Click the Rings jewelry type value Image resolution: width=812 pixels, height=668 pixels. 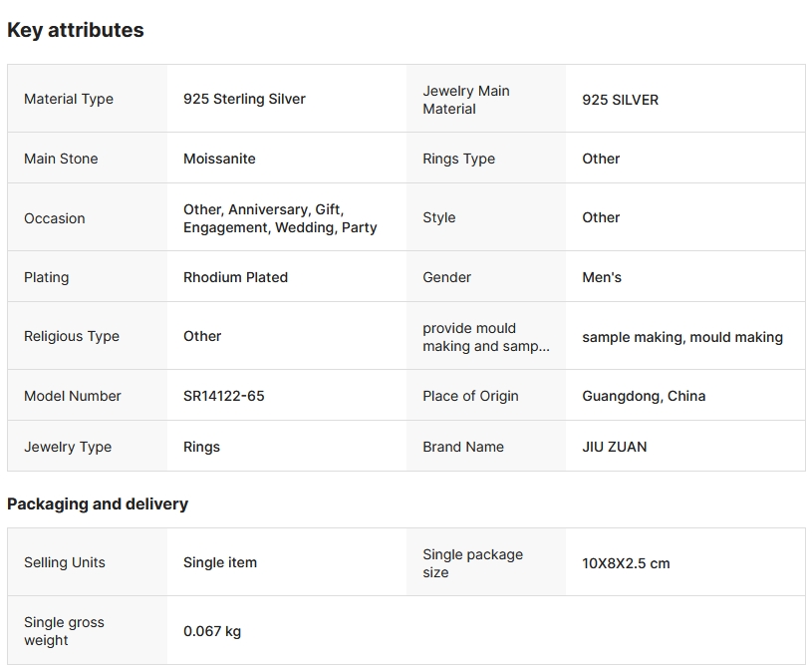[x=201, y=447]
